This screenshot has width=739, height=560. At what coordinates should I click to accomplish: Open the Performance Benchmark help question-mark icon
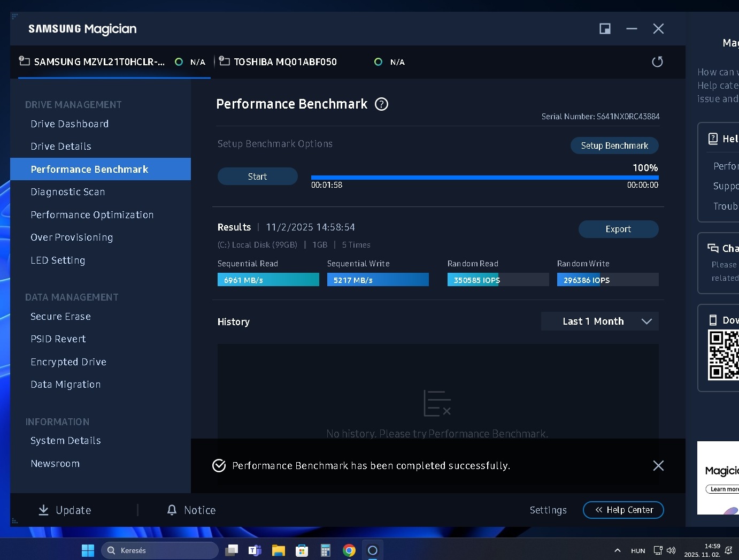coord(381,104)
